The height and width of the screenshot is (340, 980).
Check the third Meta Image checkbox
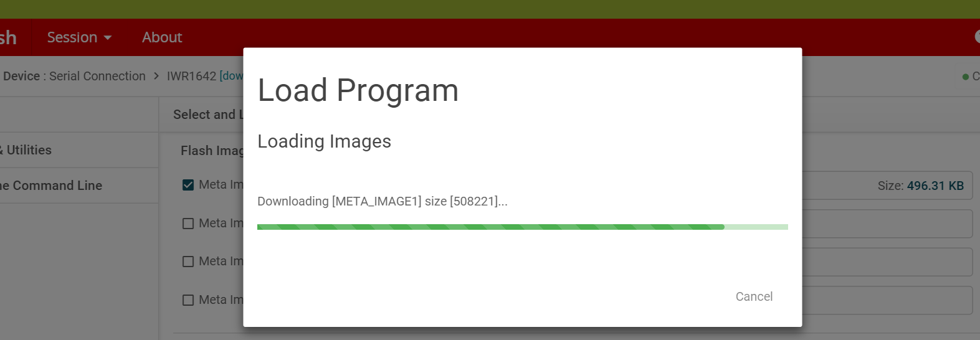(x=188, y=262)
